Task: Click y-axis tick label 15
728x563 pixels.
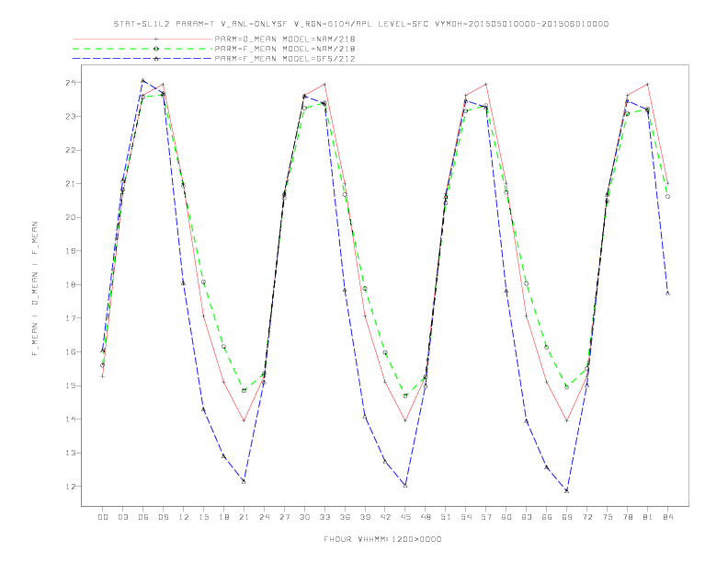Action: point(71,385)
